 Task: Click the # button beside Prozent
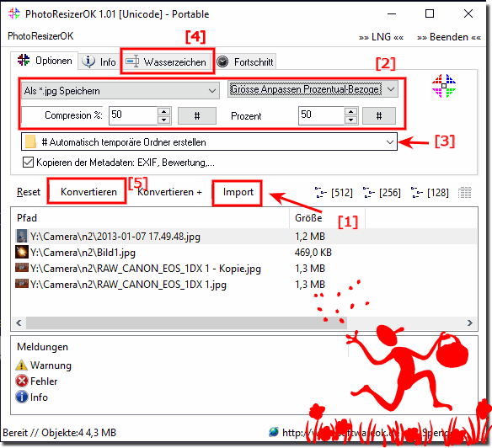coord(379,115)
